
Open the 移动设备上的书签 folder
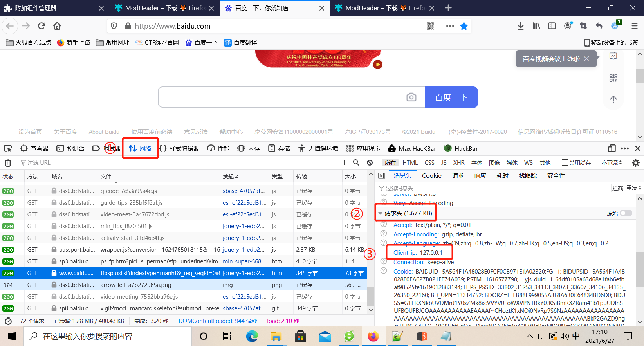[x=611, y=42]
